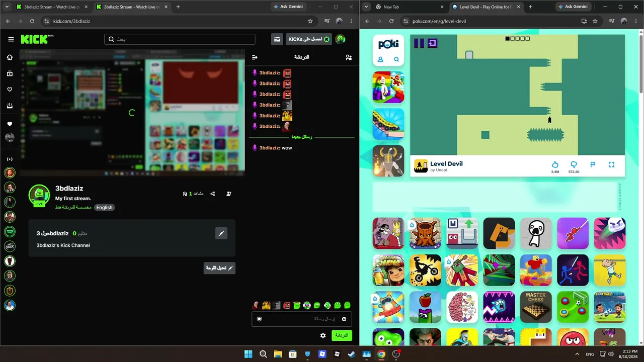Open Browse icon in Kick sidebar
Image resolution: width=644 pixels, height=362 pixels.
10,73
